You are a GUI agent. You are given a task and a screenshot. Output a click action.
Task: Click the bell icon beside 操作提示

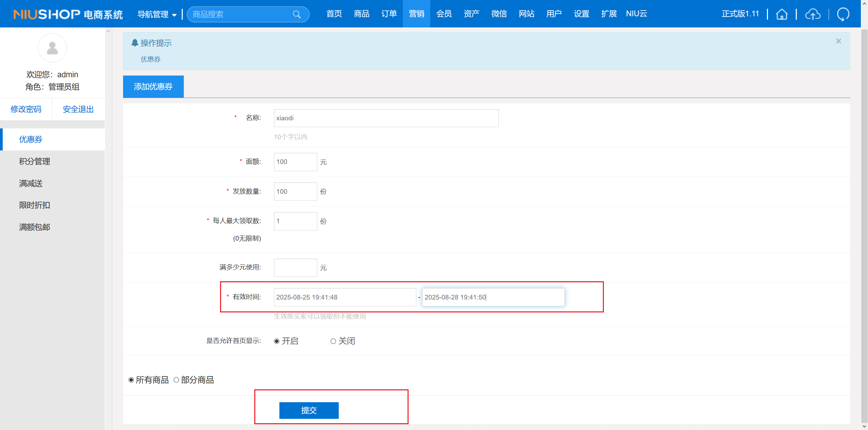tap(135, 43)
